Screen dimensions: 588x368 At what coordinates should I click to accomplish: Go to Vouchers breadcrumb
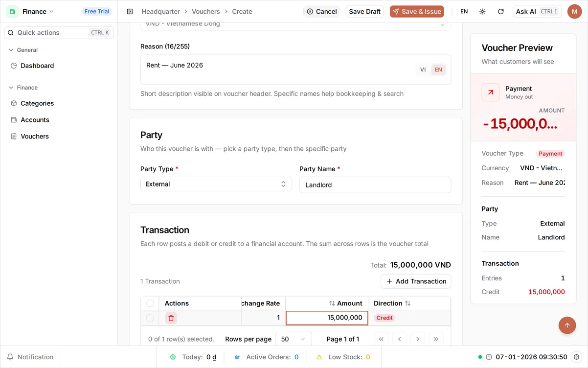(205, 11)
